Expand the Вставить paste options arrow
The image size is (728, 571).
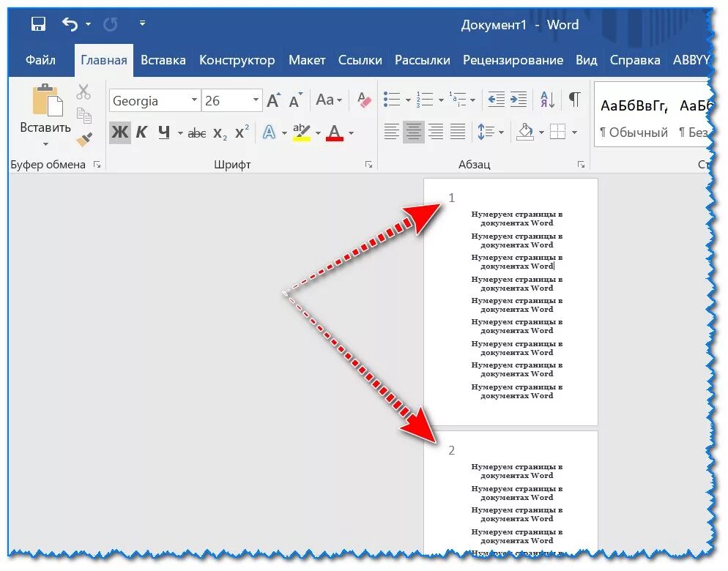coord(45,144)
